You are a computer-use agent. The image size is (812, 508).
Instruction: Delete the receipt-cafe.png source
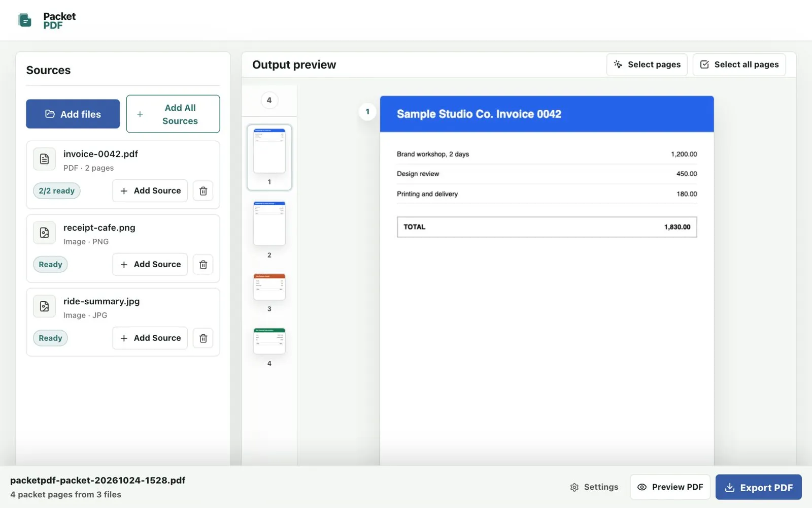tap(203, 265)
